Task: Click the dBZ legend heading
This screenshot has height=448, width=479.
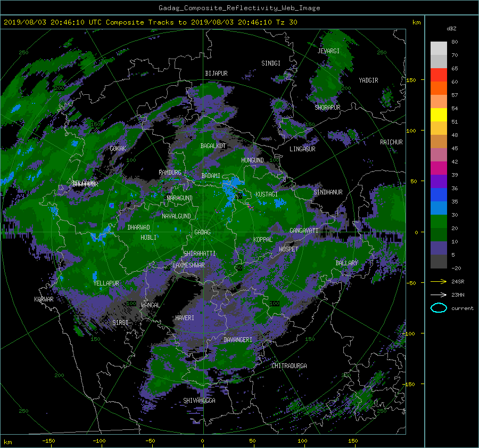Action: [x=451, y=29]
